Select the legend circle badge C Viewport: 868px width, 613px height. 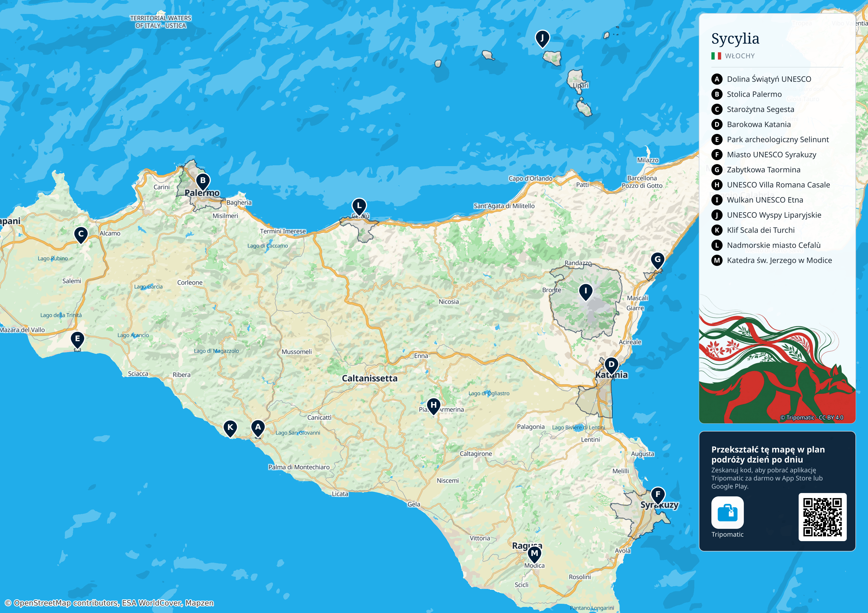(x=717, y=109)
